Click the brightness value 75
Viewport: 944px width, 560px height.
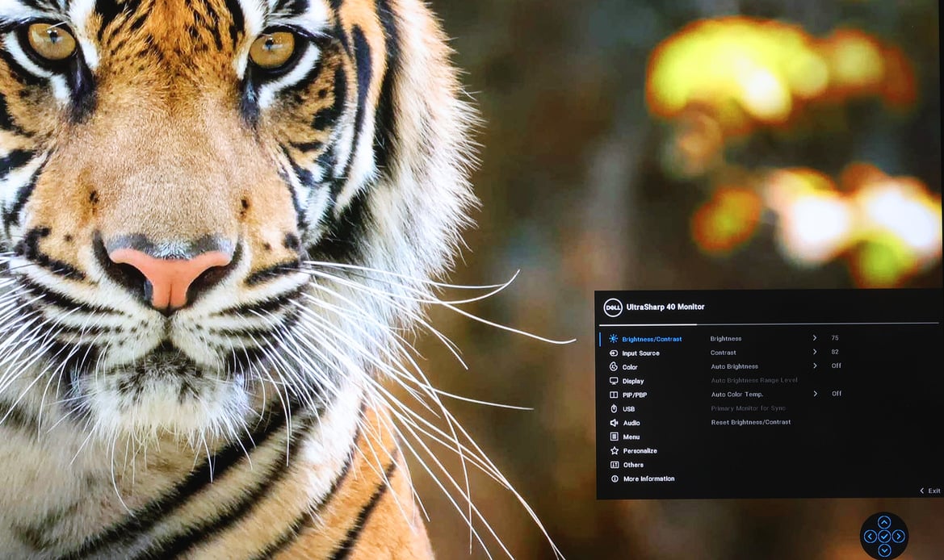click(835, 338)
